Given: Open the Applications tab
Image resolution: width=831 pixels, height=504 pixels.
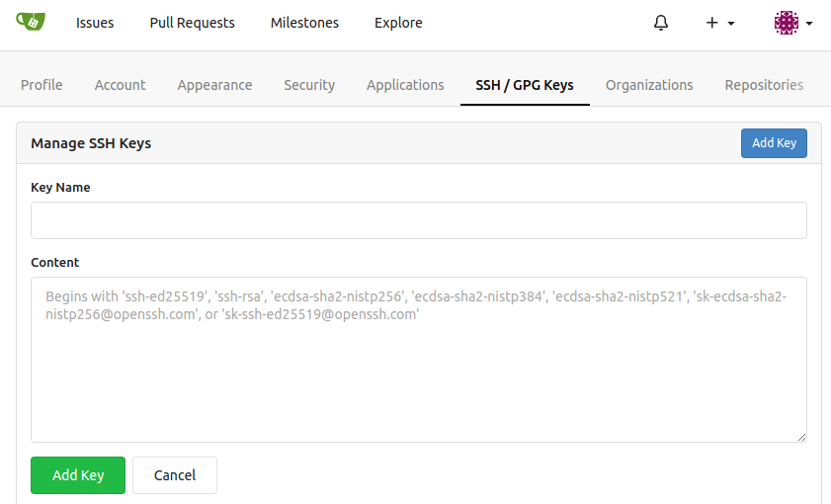Looking at the screenshot, I should (405, 85).
